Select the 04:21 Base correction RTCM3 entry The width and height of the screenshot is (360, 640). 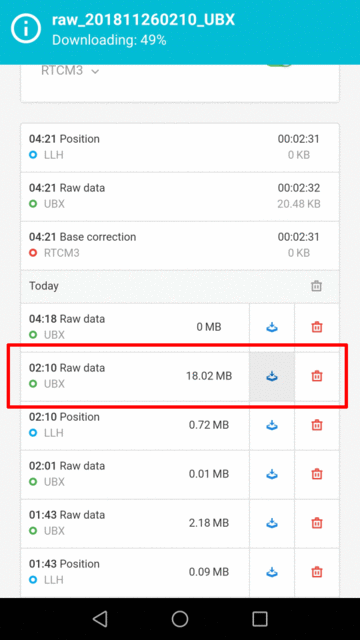[180, 245]
